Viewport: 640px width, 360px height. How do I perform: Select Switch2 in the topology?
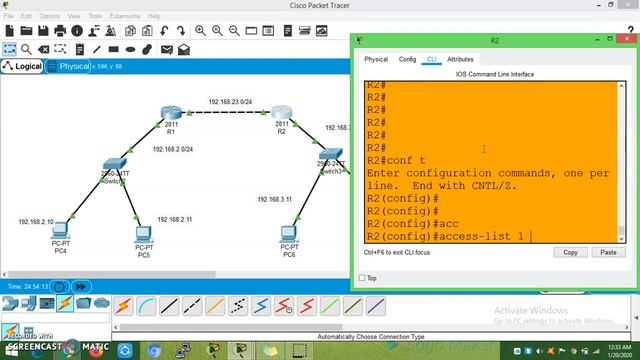(x=115, y=164)
